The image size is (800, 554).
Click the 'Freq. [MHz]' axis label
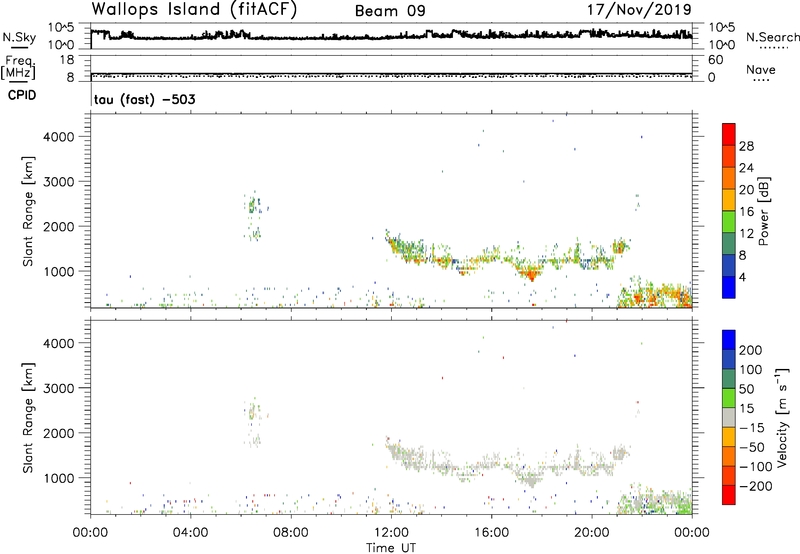click(x=18, y=67)
